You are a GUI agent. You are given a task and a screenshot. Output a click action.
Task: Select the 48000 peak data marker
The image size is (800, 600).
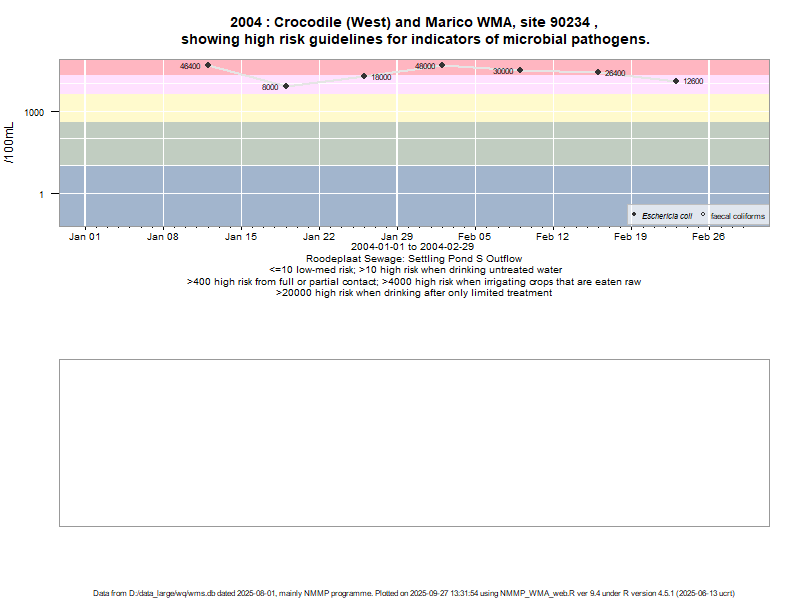[442, 65]
